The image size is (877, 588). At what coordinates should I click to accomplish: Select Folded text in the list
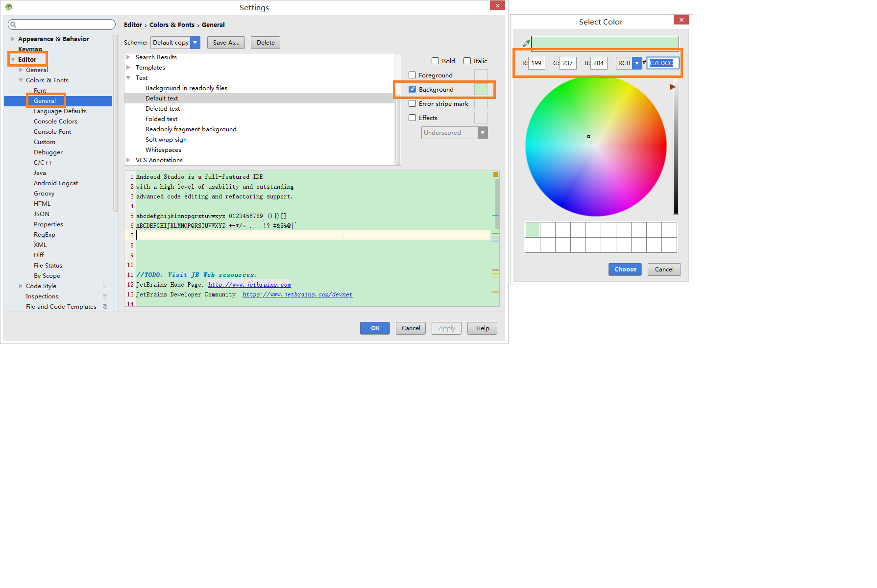(x=161, y=119)
